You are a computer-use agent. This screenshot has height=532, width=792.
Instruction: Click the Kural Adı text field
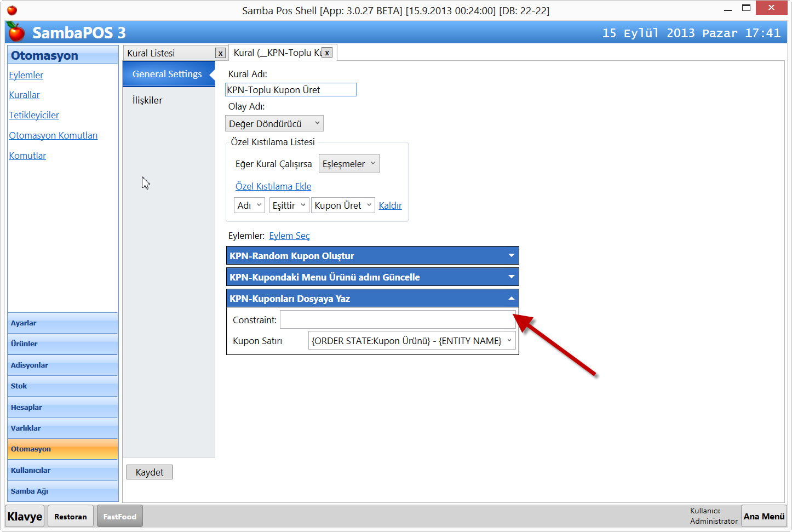(290, 90)
